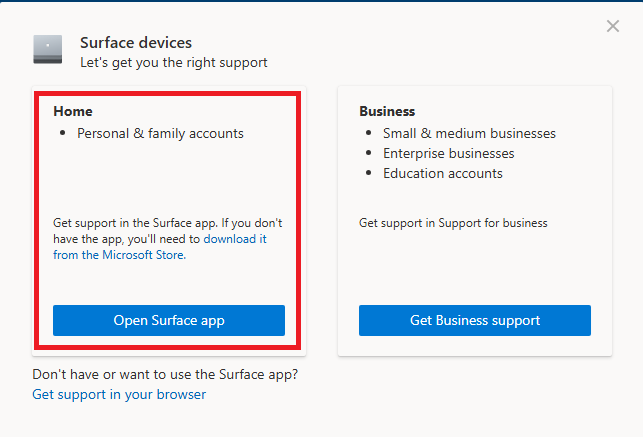Select the Home heading
Screen dimensions: 643x437
(72, 111)
